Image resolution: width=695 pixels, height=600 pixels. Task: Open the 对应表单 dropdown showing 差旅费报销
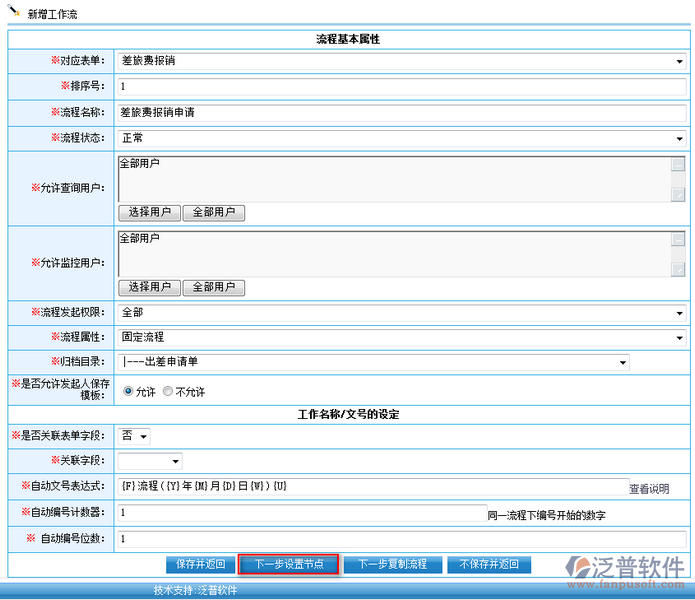[402, 61]
